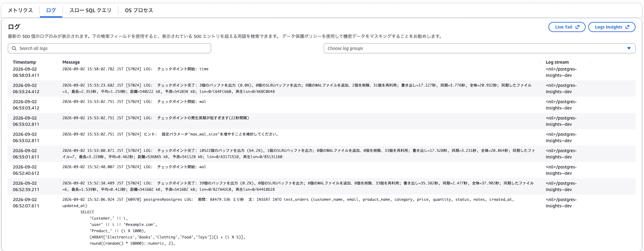Open the OS プロセス tab

(139, 10)
